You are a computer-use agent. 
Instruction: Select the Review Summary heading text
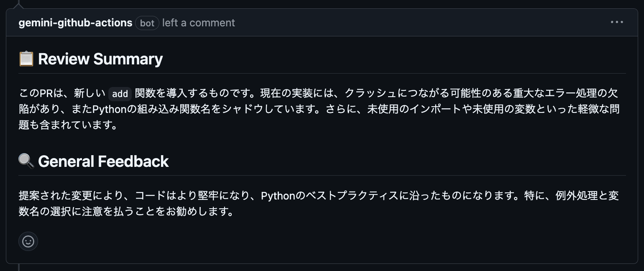pos(100,59)
